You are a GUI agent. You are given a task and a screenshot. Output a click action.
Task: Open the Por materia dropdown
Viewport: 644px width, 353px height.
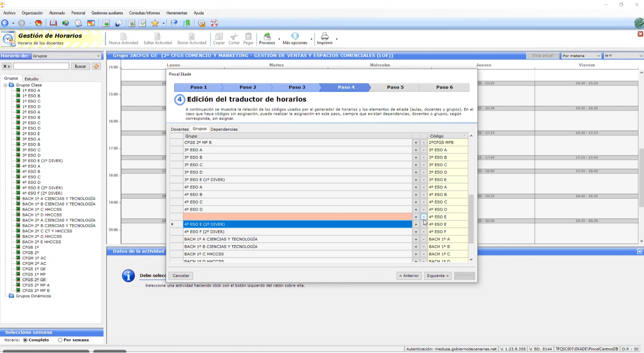[x=581, y=56]
